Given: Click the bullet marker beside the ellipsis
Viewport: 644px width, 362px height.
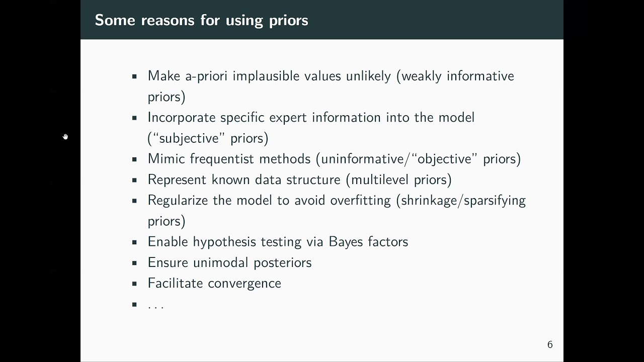Looking at the screenshot, I should [134, 304].
